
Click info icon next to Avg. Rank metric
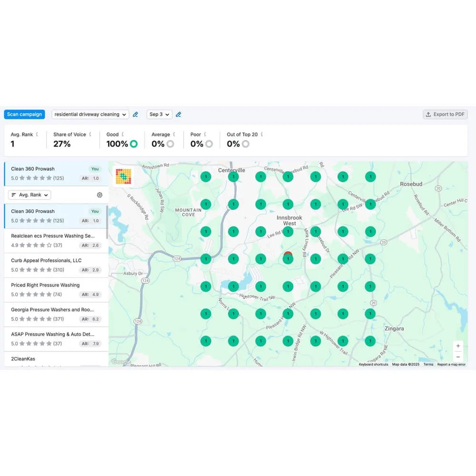click(37, 134)
